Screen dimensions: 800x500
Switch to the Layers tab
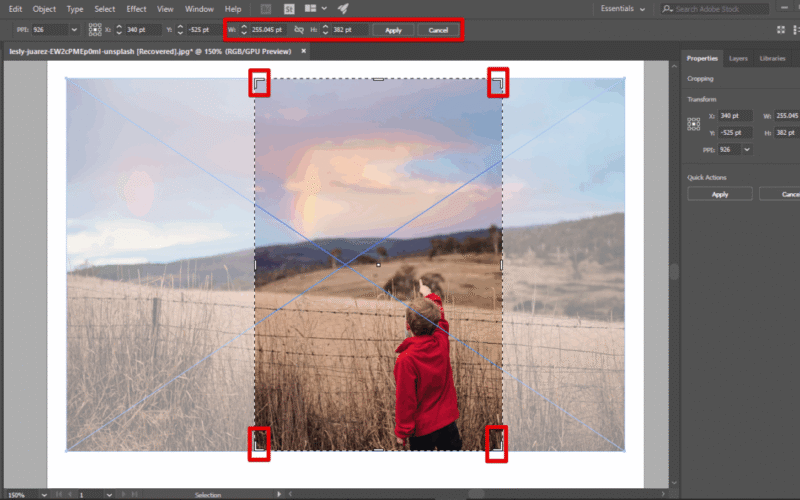738,58
